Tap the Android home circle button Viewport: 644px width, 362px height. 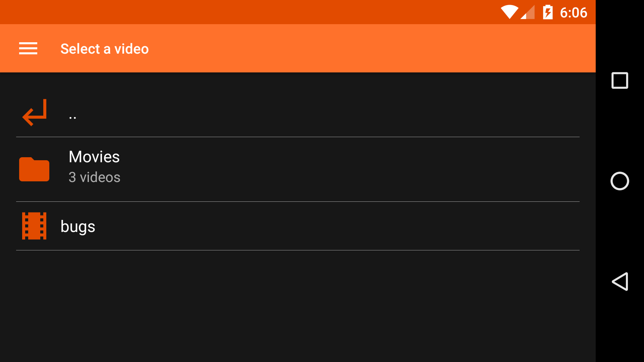(620, 181)
